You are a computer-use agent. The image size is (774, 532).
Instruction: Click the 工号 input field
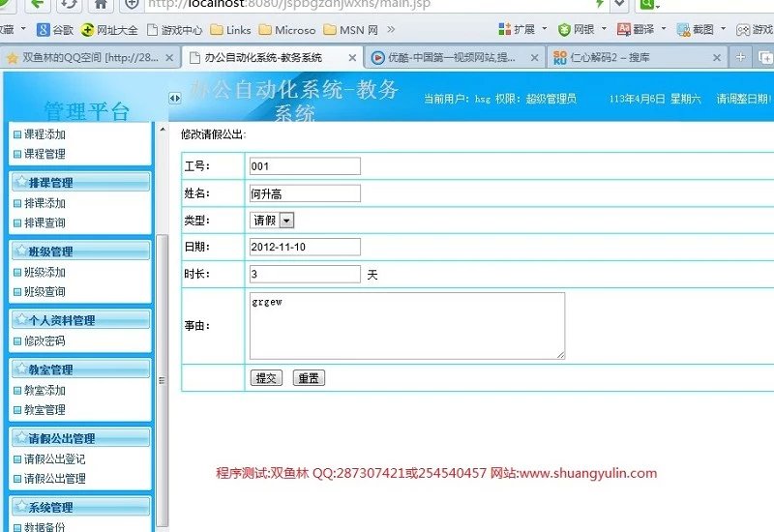click(305, 166)
